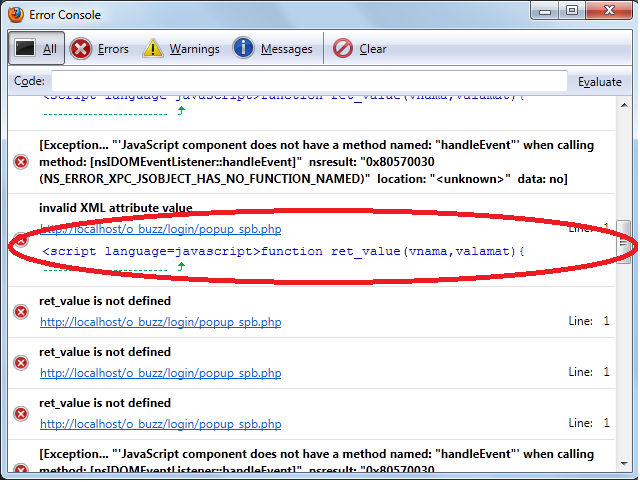Click the scrollbar down arrow
This screenshot has width=640, height=482.
(624, 464)
